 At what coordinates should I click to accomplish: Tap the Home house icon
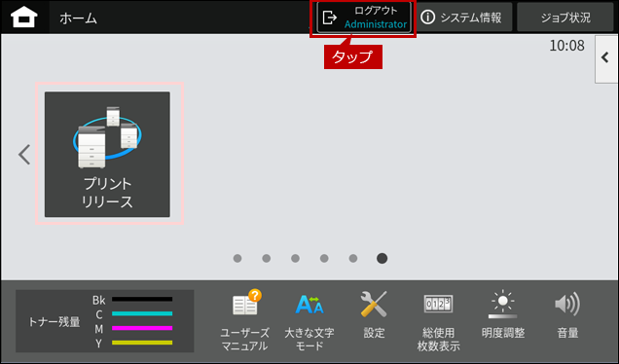click(x=24, y=18)
